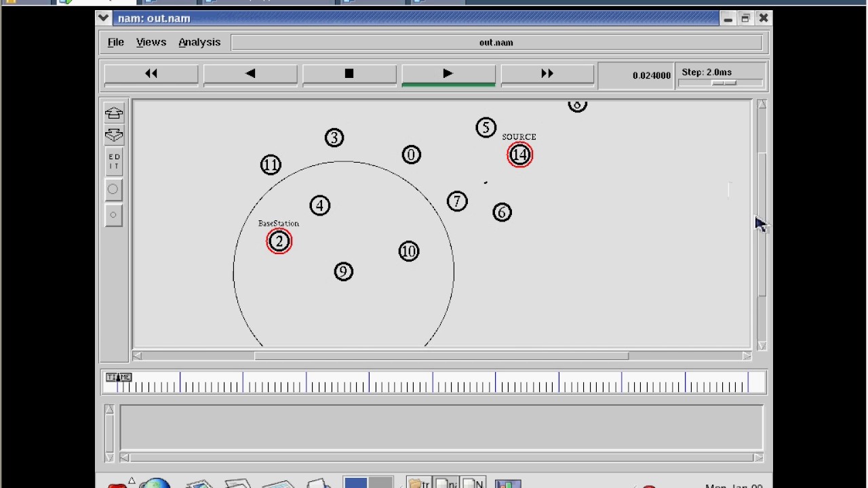Switch to the blue workspace in the pager

tap(355, 483)
